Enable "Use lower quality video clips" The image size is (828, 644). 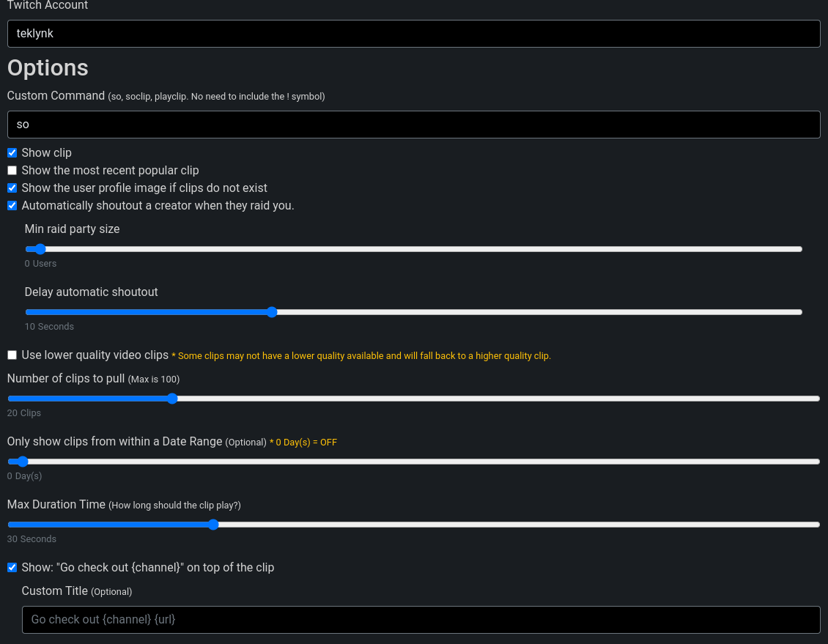click(x=12, y=355)
